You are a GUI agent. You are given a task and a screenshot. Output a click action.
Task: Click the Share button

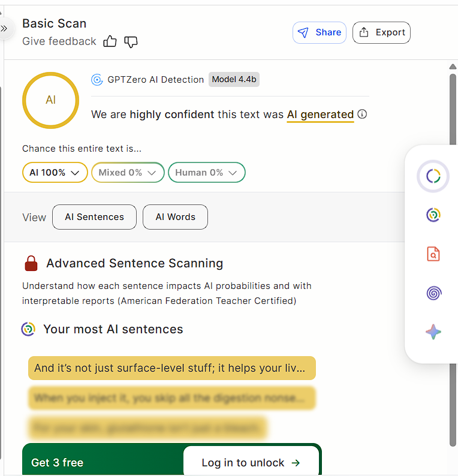coord(320,32)
